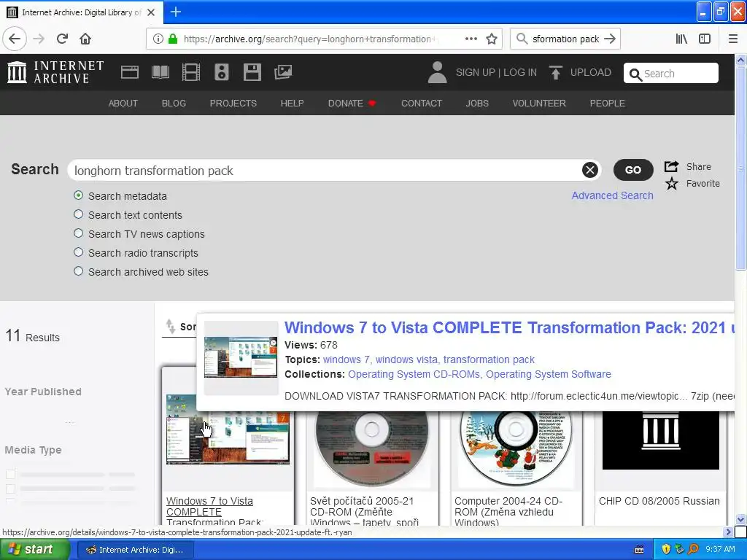The height and width of the screenshot is (560, 747).
Task: Open CHIP CD 08/2005 Russian item
Action: pos(659,501)
